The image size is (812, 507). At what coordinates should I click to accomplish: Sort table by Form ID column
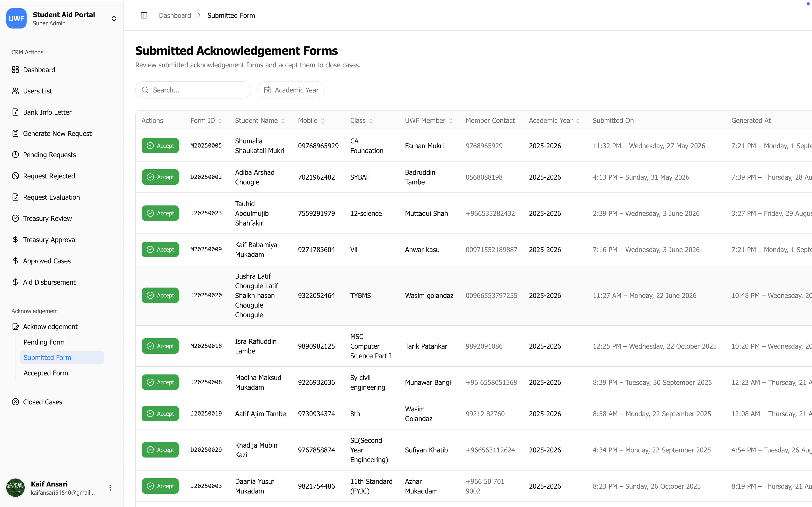(x=206, y=121)
